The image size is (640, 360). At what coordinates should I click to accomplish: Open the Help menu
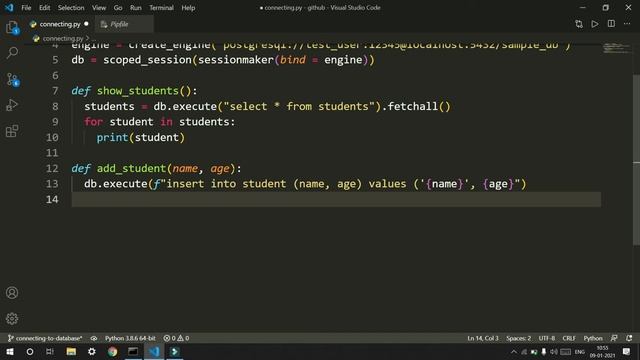pyautogui.click(x=188, y=8)
